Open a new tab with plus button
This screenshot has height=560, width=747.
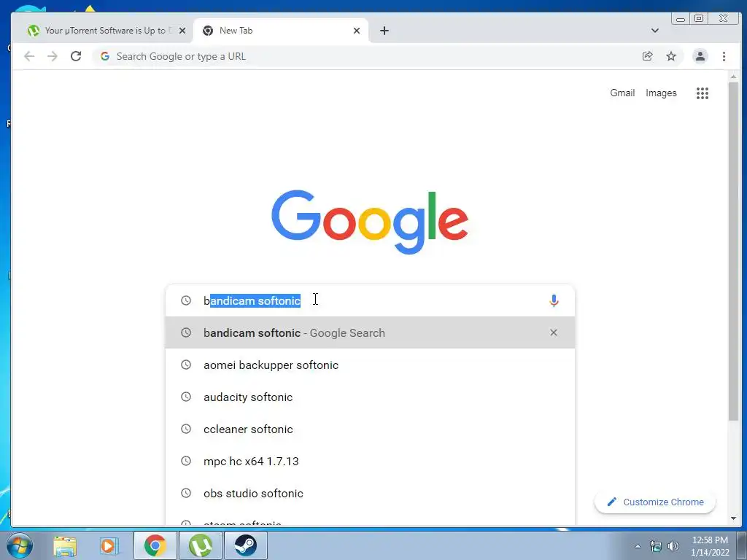click(384, 31)
